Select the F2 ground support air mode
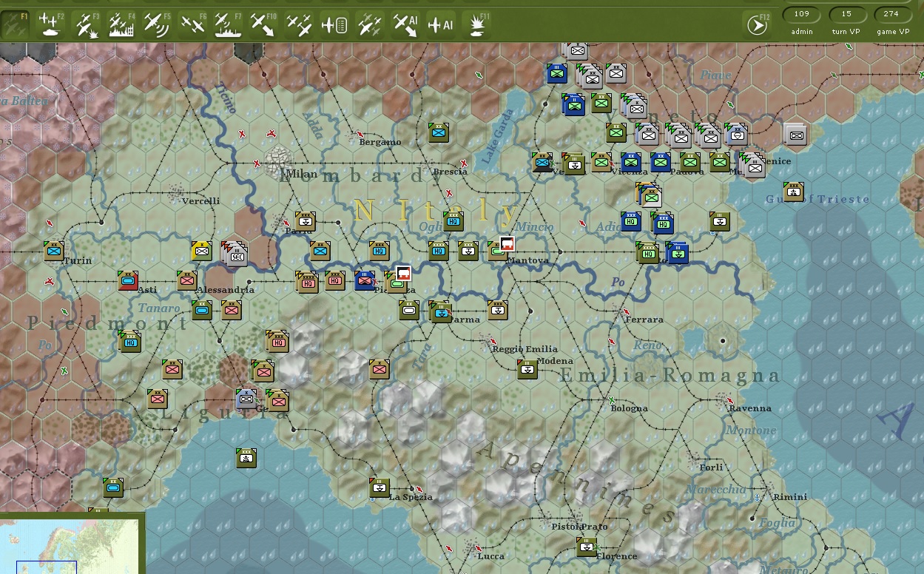The image size is (924, 574). pos(51,25)
